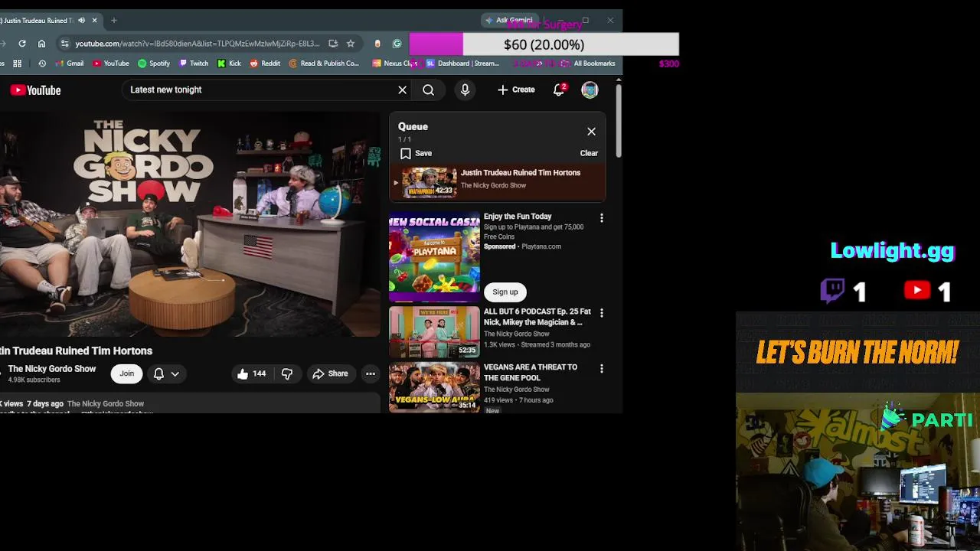
Task: Bookmark this page with the star icon
Action: [351, 44]
